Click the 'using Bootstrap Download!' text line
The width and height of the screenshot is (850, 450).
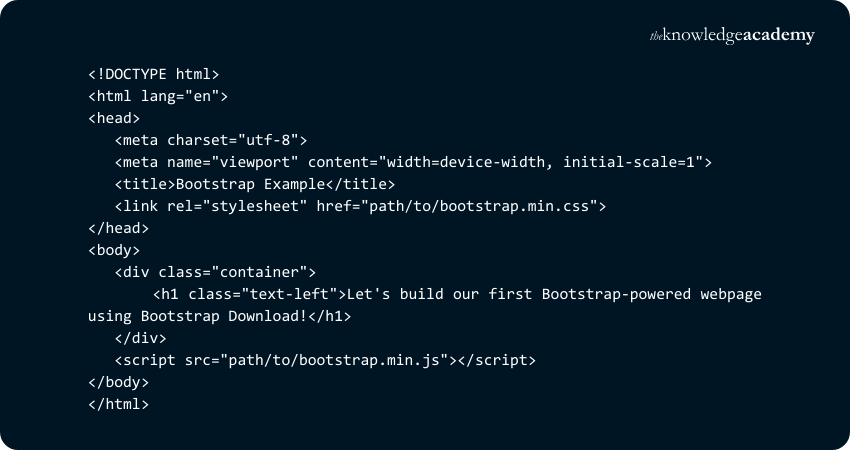click(x=220, y=316)
